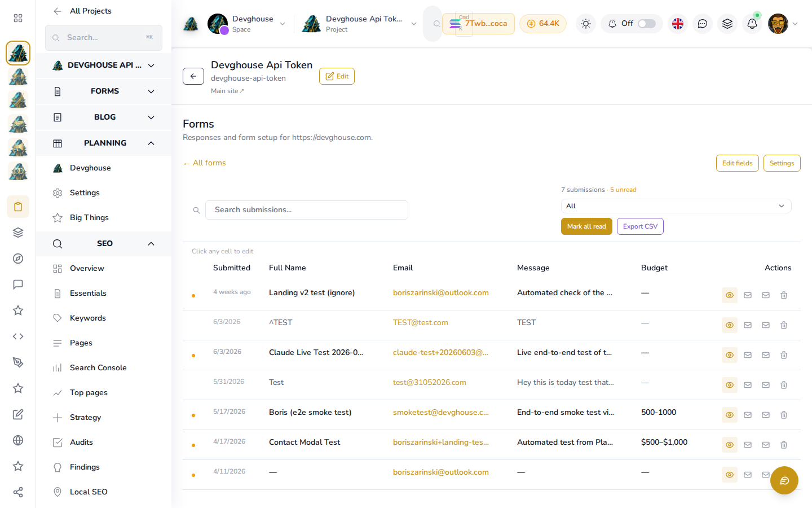Expand the FORMS sidebar section
The image size is (812, 508).
click(104, 91)
